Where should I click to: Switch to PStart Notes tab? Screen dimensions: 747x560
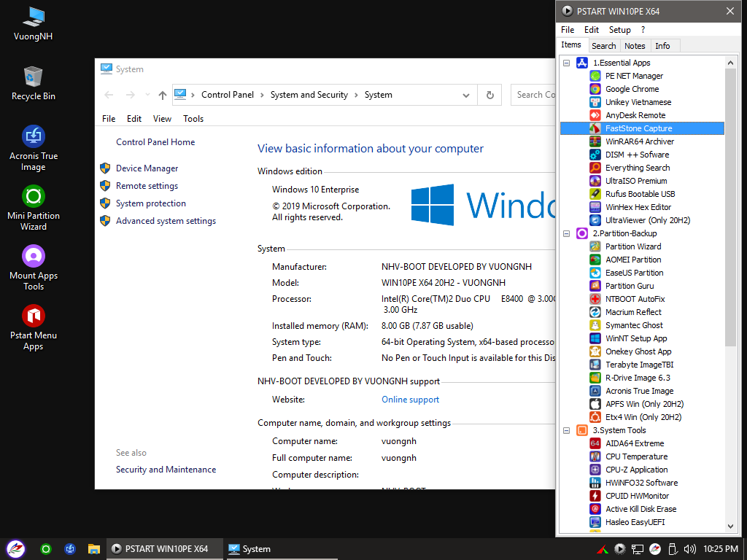click(635, 46)
